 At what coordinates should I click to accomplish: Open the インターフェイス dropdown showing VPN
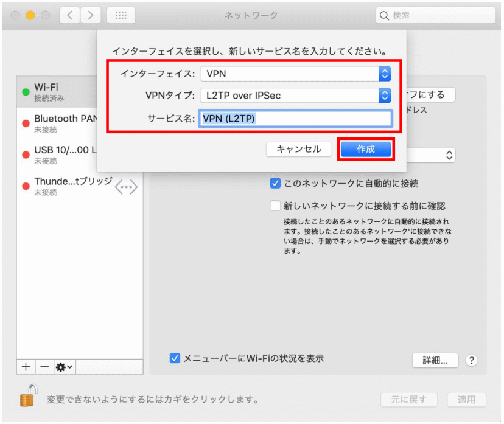295,74
